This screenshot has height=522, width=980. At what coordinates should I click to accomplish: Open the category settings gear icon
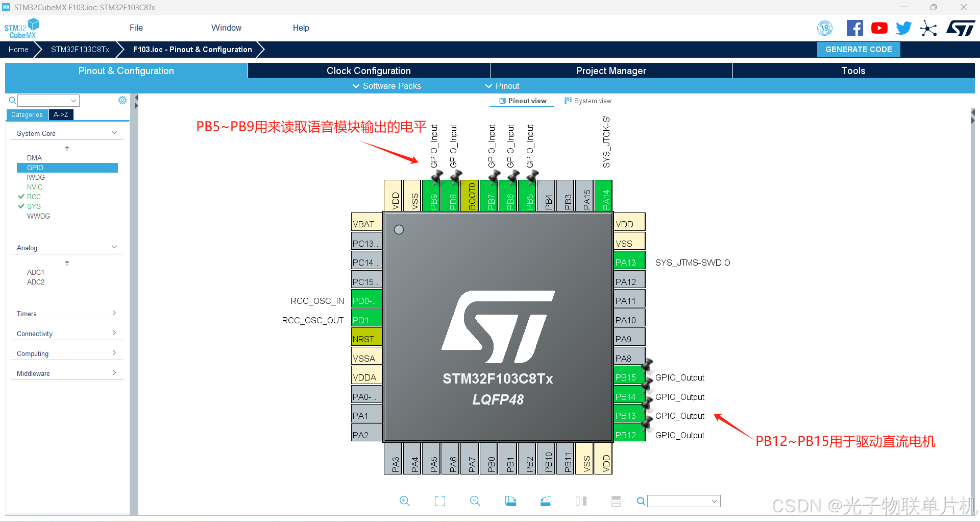click(x=122, y=100)
